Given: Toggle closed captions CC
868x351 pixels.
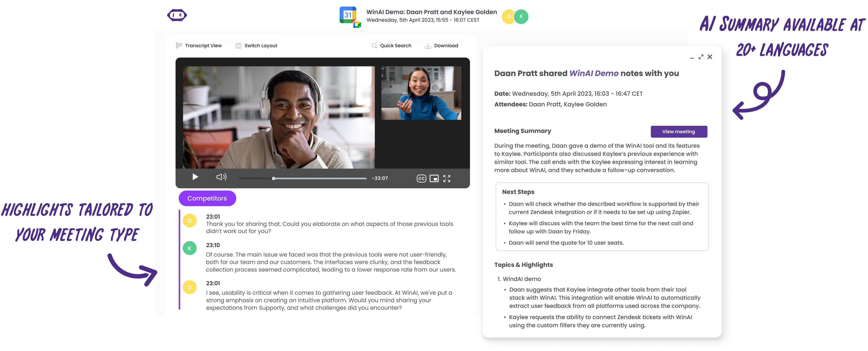Looking at the screenshot, I should 421,179.
